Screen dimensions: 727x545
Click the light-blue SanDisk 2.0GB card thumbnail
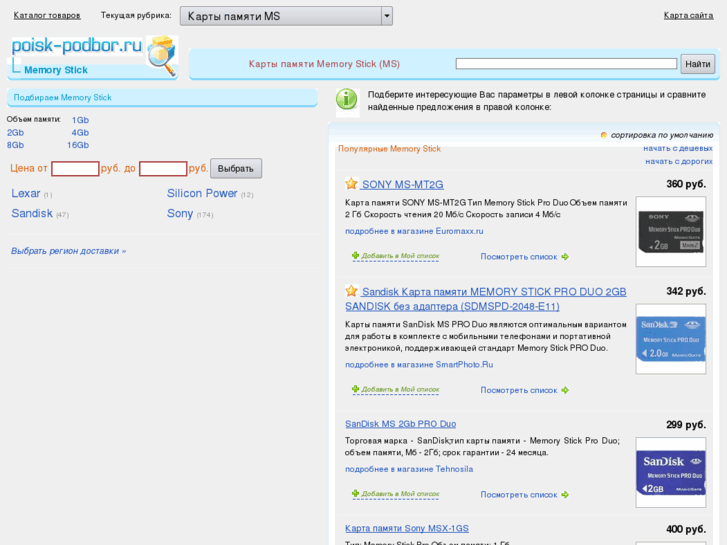[671, 339]
